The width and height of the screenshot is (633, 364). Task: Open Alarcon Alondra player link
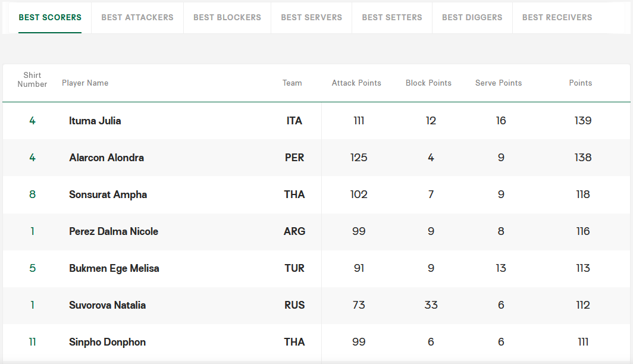[x=106, y=158]
